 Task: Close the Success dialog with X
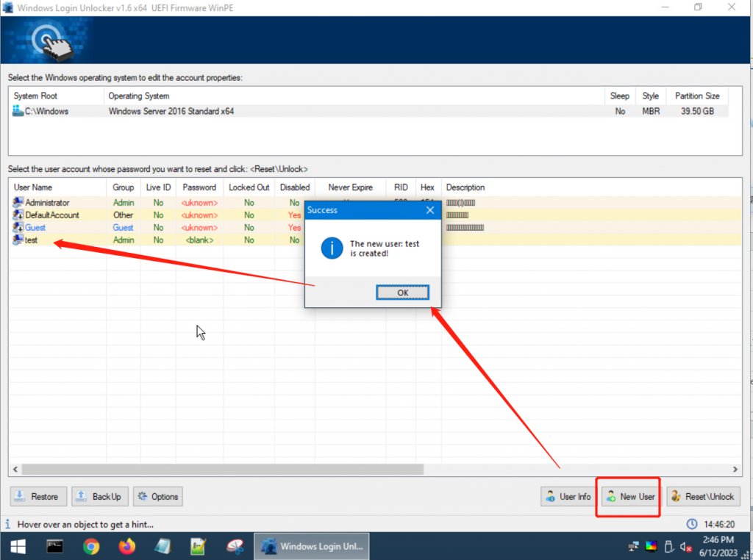point(429,210)
